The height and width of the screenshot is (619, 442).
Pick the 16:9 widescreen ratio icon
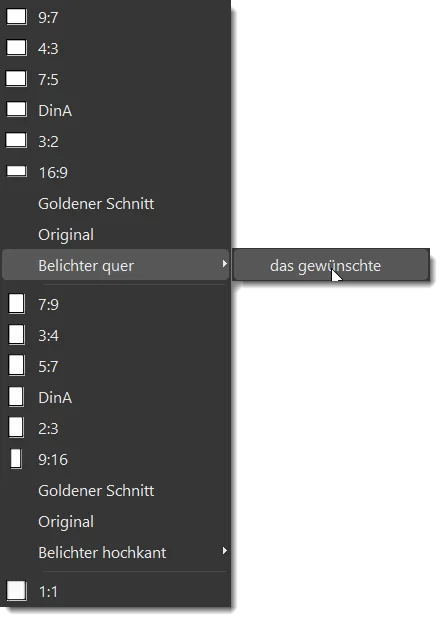click(x=17, y=172)
